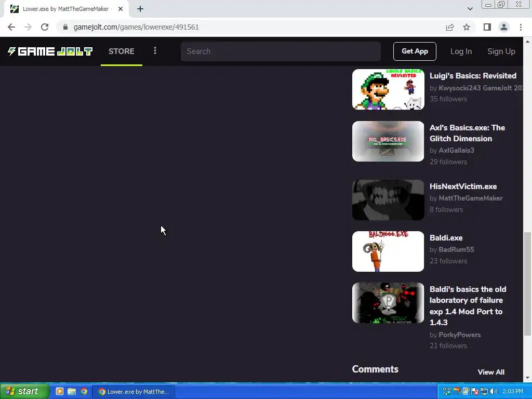Viewport: 532px width, 399px height.
Task: Click the scrollbar down arrow
Action: pos(527,378)
